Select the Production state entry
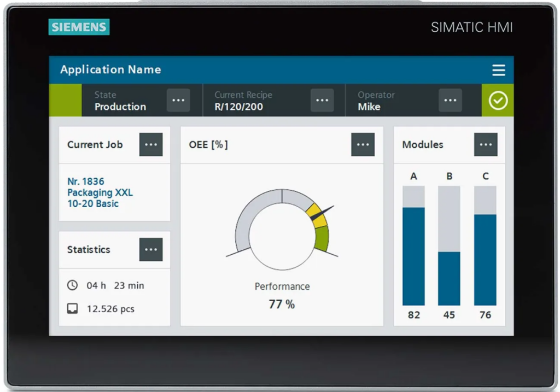560x392 pixels. point(121,107)
